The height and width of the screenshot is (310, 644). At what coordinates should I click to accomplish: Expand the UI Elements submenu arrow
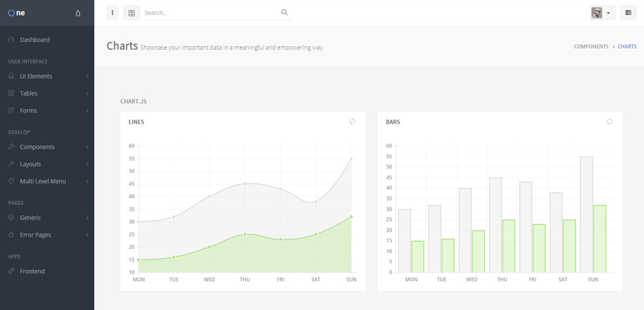pyautogui.click(x=87, y=76)
